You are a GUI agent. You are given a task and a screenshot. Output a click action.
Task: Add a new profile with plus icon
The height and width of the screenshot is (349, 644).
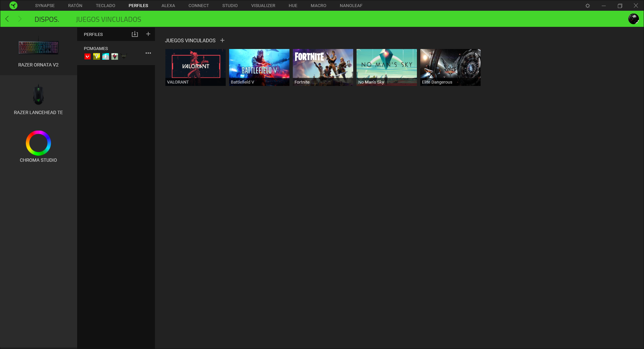pyautogui.click(x=148, y=34)
